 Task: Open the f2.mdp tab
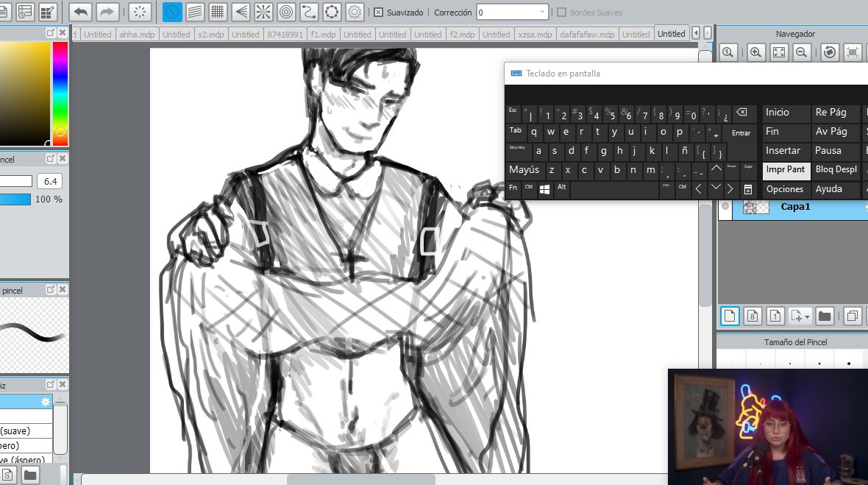tap(462, 35)
